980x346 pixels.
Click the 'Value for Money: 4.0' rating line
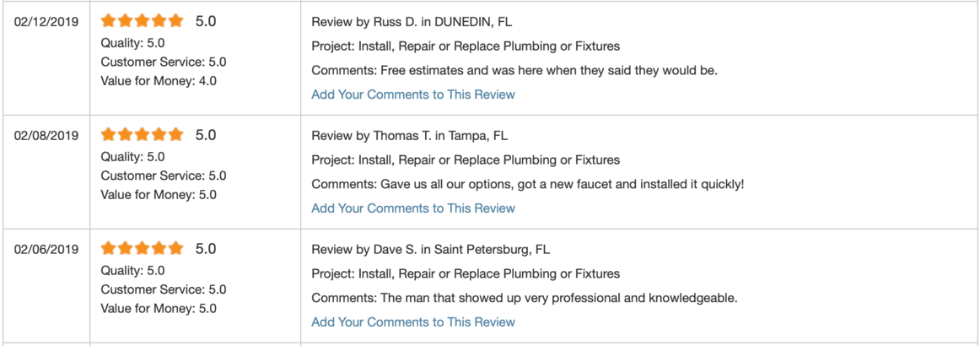159,81
